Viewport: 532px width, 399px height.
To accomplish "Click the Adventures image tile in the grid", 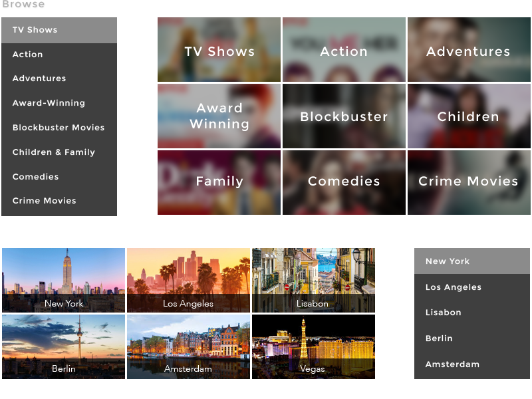I will 468,51.
